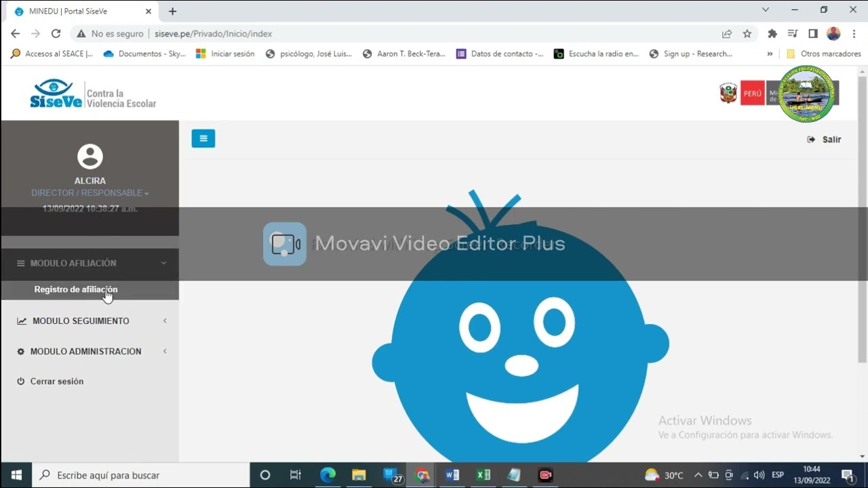Open Documentos - Sky bookmark
Viewport: 868px width, 488px height.
pos(144,54)
